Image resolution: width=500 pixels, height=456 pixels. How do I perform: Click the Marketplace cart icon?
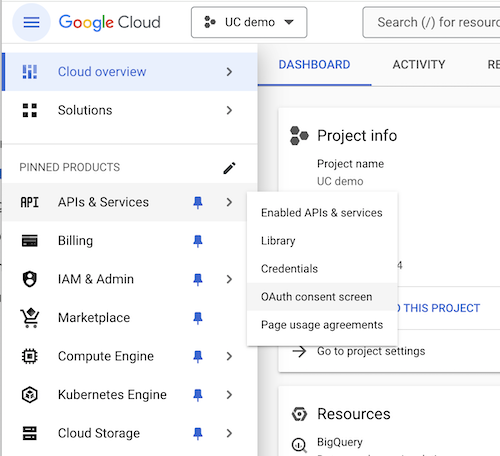pos(30,318)
